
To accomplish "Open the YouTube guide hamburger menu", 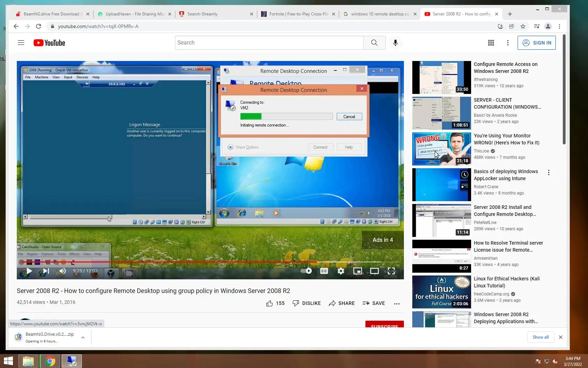I will coord(21,43).
